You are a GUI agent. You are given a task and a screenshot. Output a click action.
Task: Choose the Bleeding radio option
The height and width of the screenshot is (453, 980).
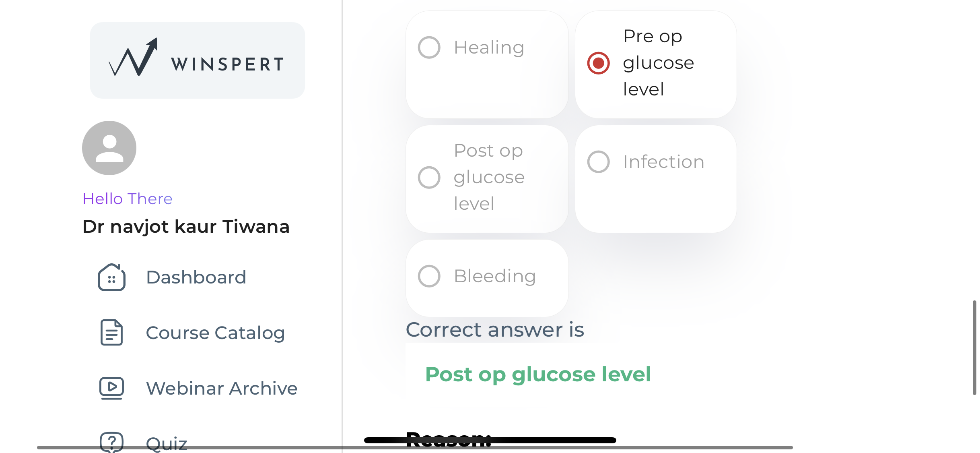tap(429, 276)
